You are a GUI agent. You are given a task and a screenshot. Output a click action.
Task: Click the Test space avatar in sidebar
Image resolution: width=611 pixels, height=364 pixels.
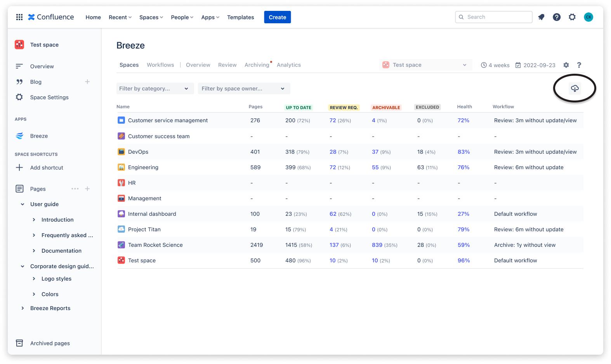click(x=19, y=45)
